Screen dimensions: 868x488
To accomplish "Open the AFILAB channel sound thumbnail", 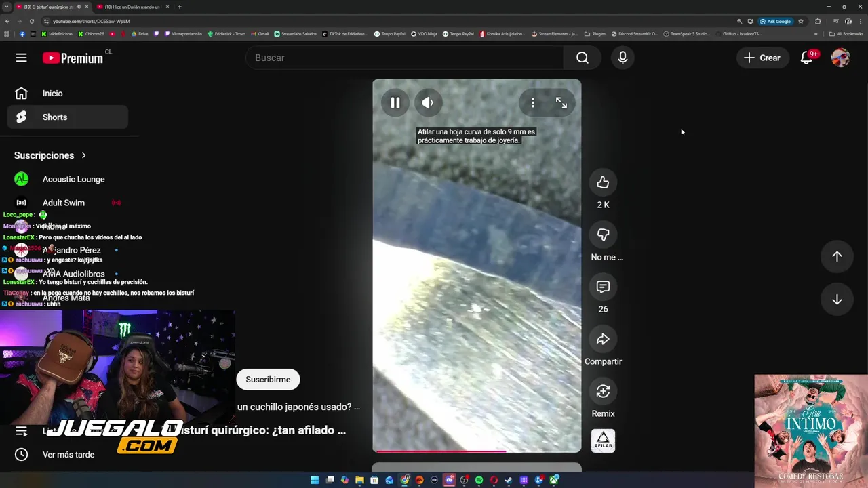I will (603, 441).
